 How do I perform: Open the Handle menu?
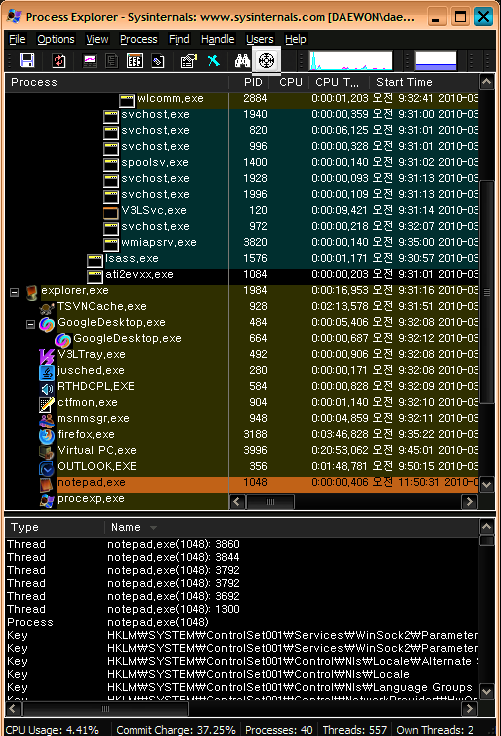(x=217, y=39)
